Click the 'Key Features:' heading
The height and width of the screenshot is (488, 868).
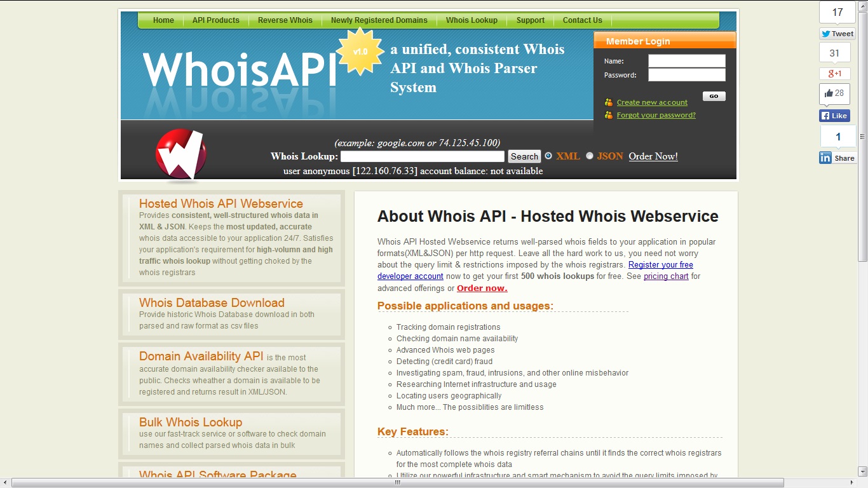tap(413, 431)
